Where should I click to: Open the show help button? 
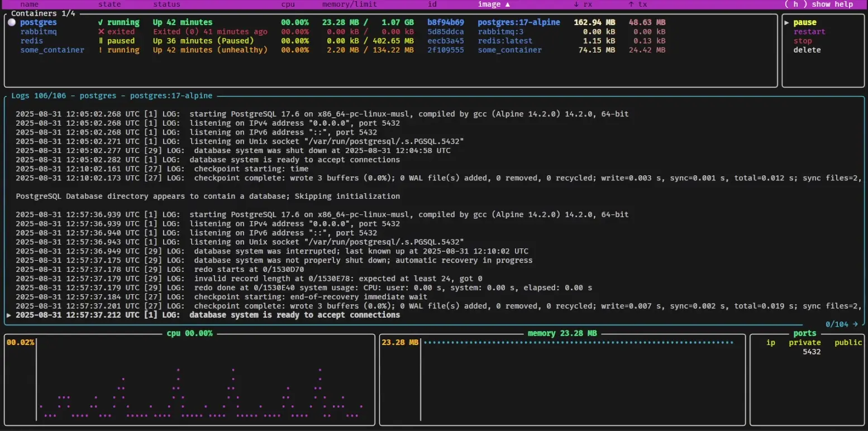coord(819,4)
